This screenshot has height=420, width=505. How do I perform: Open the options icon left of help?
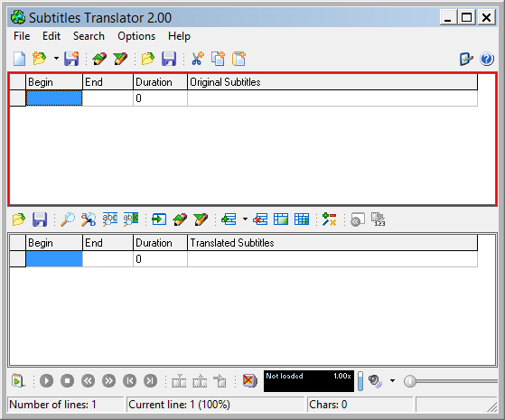coord(466,59)
